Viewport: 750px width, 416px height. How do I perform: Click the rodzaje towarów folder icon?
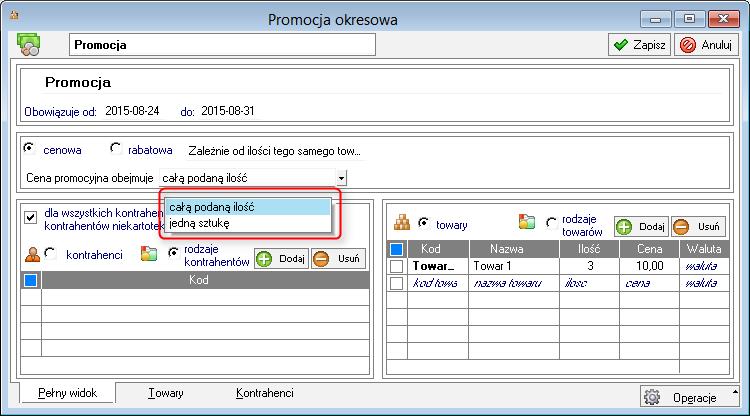point(527,222)
